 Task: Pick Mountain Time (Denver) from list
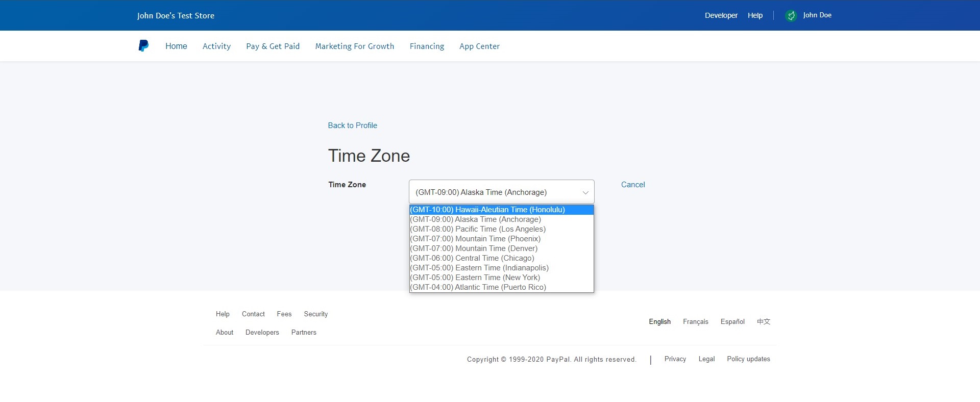(x=474, y=248)
